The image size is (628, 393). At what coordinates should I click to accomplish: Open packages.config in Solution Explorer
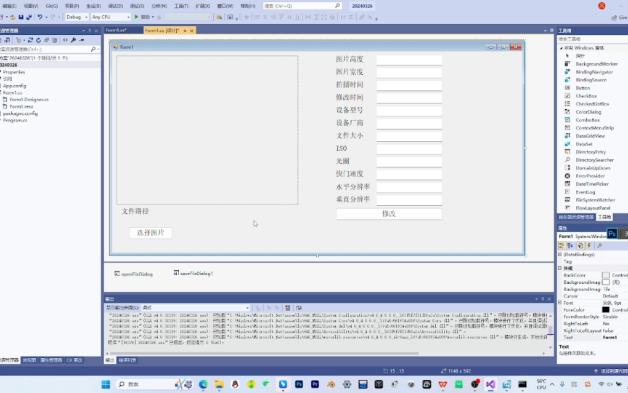(20, 113)
